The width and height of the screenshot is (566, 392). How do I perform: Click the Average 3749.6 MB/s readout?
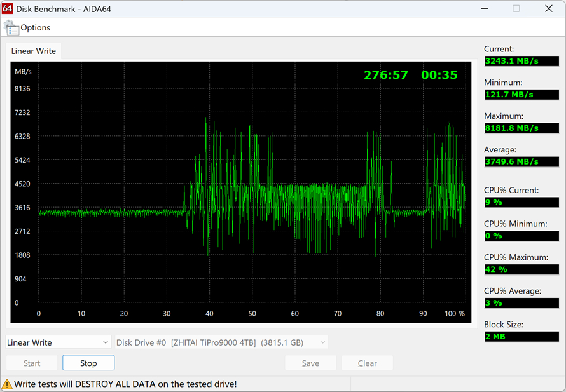pyautogui.click(x=521, y=161)
